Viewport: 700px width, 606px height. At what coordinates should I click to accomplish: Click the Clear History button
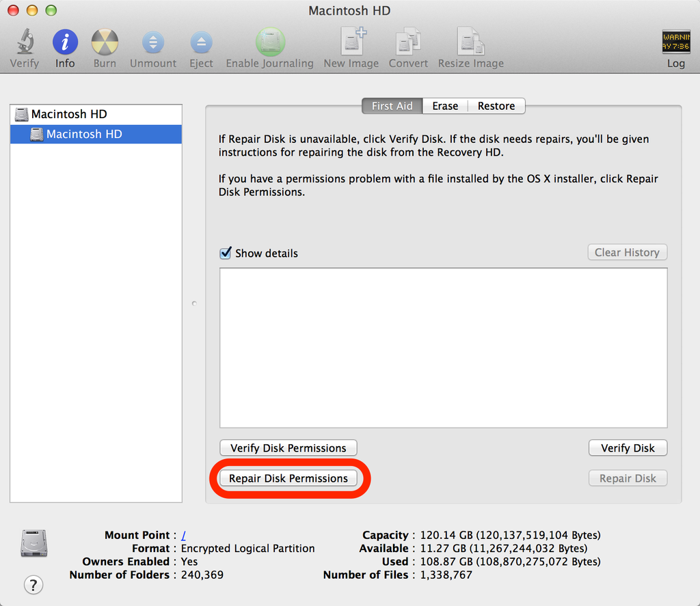(628, 253)
